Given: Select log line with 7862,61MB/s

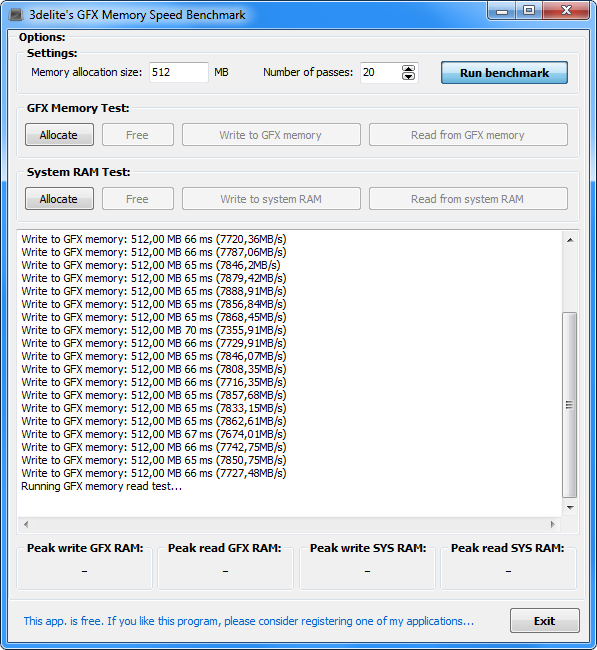Looking at the screenshot, I should [x=154, y=421].
